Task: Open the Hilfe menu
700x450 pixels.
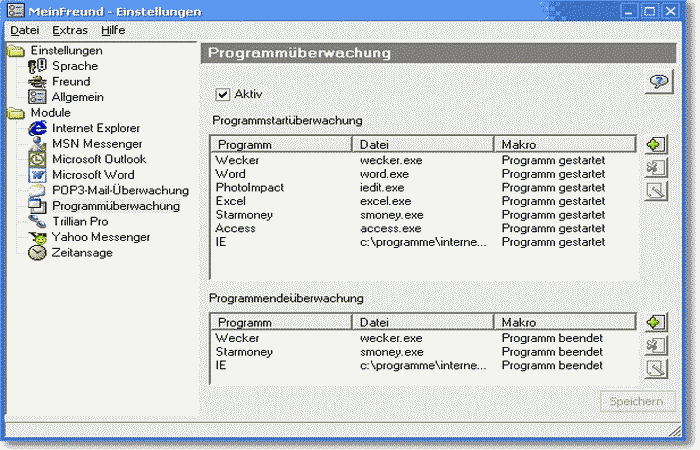Action: [x=113, y=30]
